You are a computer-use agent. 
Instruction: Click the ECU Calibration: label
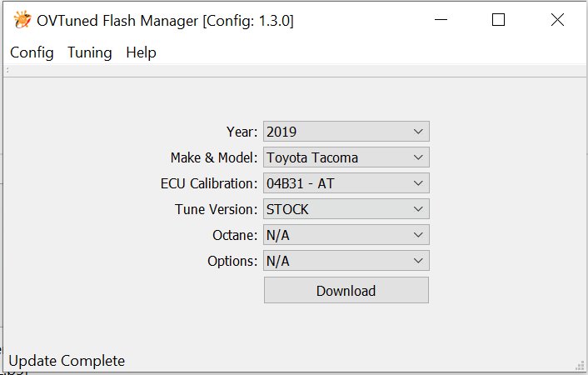point(209,183)
